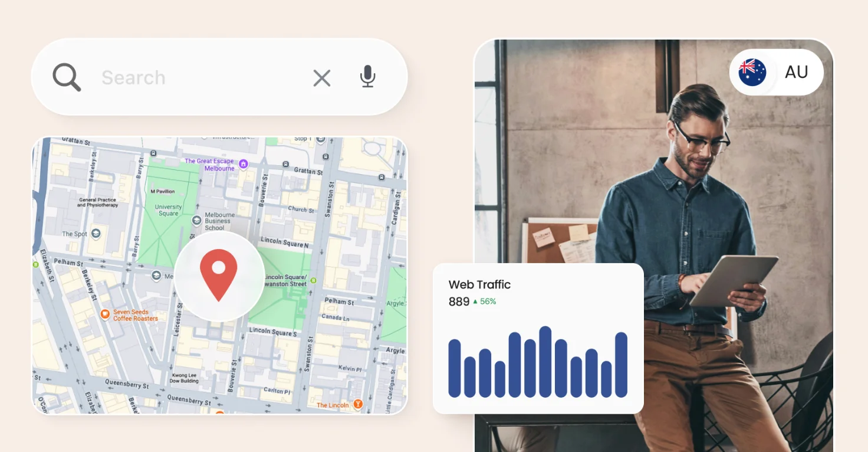
Task: Click the green 56% increase indicator
Action: tap(486, 302)
